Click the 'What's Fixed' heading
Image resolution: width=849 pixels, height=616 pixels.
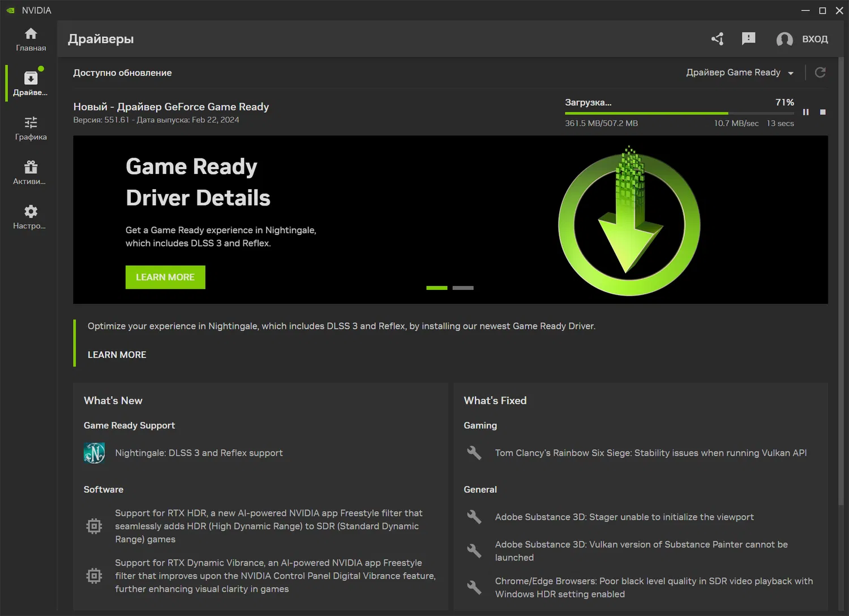tap(495, 401)
